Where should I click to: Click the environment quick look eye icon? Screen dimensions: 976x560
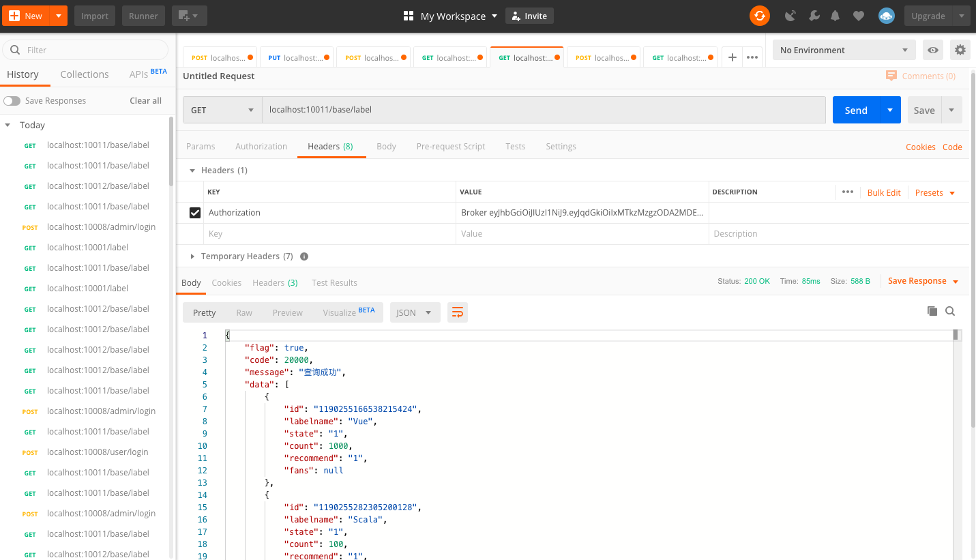point(933,50)
